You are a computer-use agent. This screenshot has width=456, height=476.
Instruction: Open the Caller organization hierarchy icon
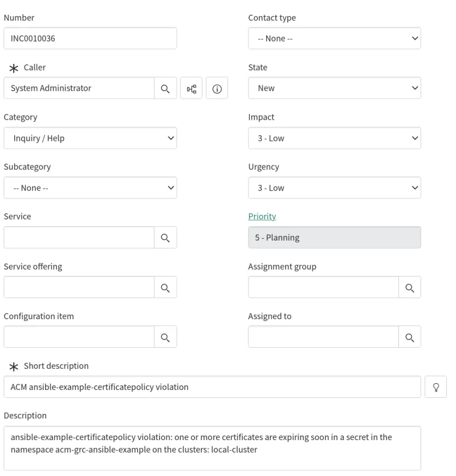192,88
